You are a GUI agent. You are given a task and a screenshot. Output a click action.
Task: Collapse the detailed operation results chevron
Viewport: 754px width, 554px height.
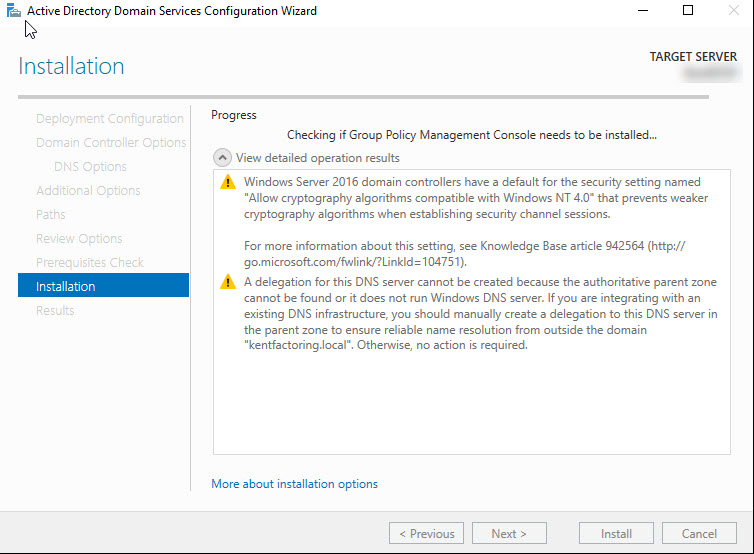tap(221, 158)
